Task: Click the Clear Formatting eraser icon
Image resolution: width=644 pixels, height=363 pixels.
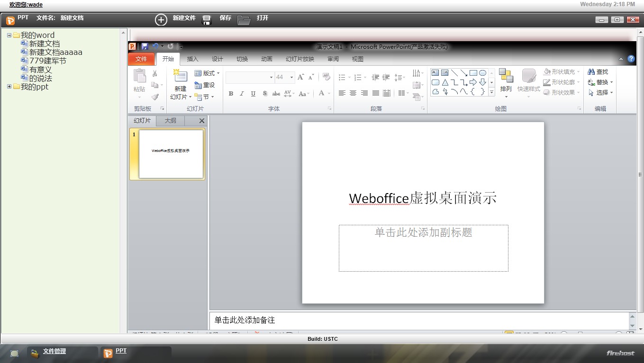Action: click(x=326, y=77)
